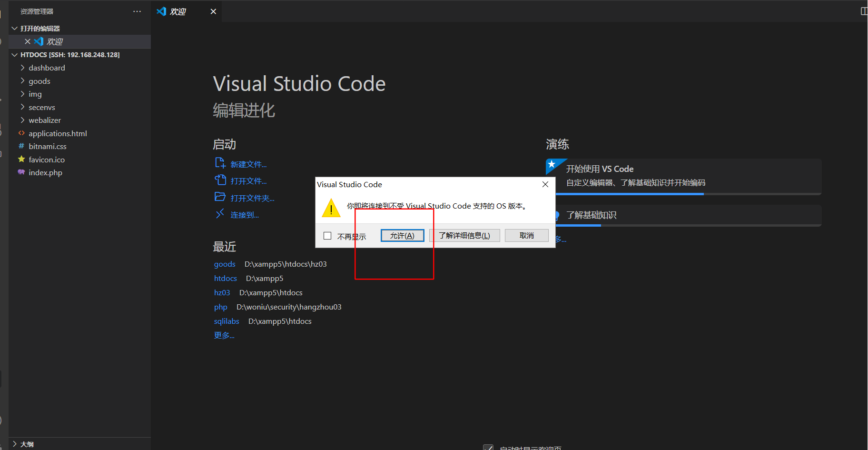Click the 新建文件 link

tap(248, 164)
